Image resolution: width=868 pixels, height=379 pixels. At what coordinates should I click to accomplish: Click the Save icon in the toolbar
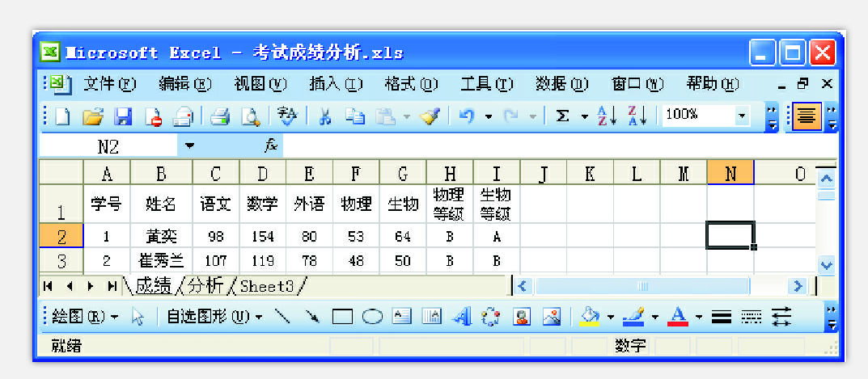pyautogui.click(x=123, y=116)
